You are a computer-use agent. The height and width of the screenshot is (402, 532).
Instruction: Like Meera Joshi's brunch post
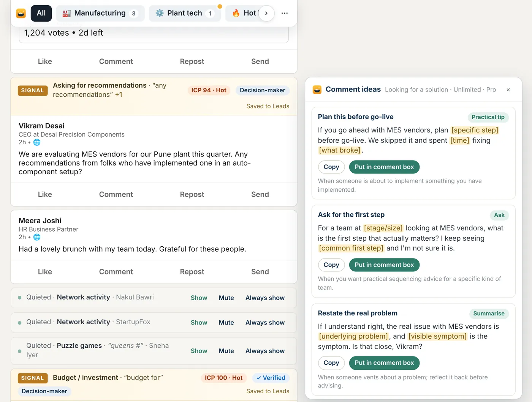[45, 272]
